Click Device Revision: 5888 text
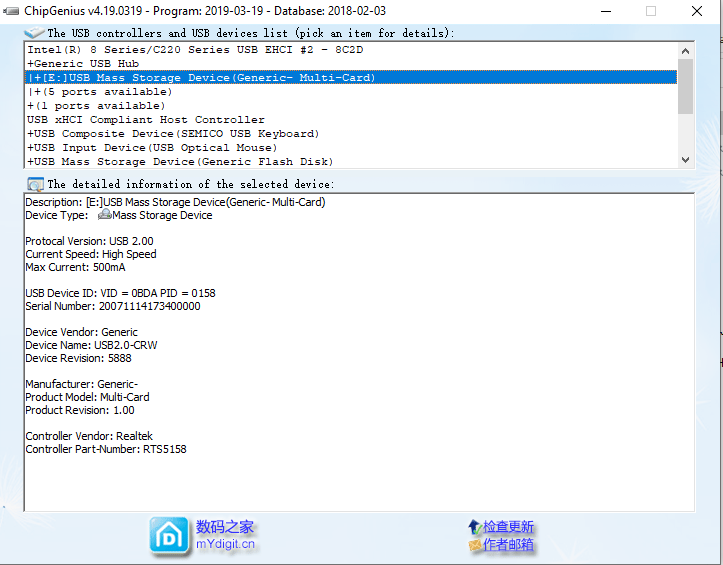The width and height of the screenshot is (723, 565). coord(78,358)
